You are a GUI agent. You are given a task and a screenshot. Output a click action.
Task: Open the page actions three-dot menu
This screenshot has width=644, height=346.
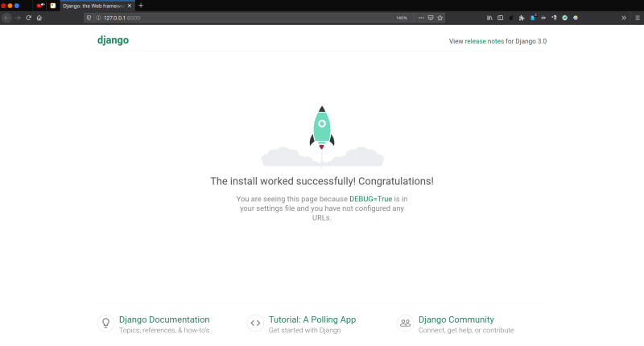coord(421,18)
